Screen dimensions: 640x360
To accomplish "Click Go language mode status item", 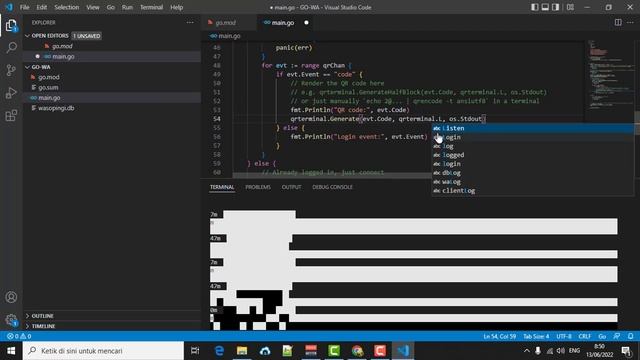I will [602, 336].
